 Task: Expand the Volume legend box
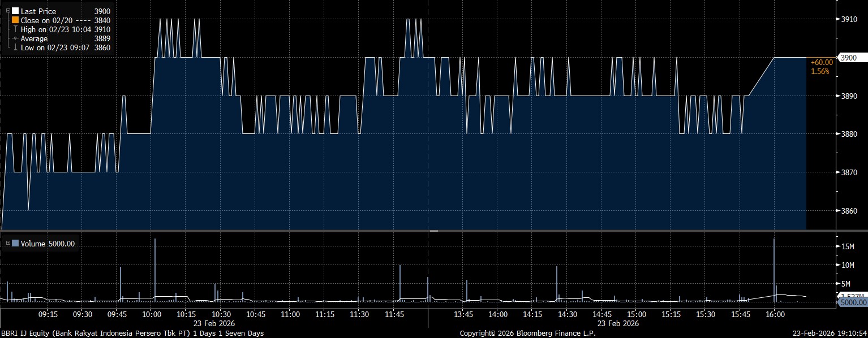click(8, 244)
